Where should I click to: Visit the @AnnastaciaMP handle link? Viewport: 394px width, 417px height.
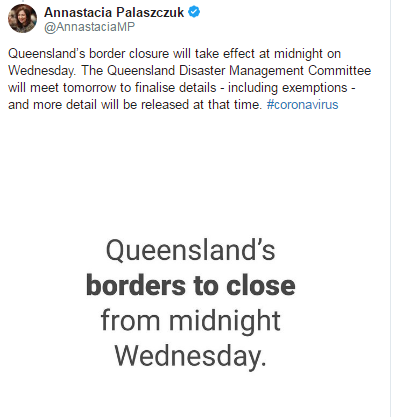click(89, 27)
